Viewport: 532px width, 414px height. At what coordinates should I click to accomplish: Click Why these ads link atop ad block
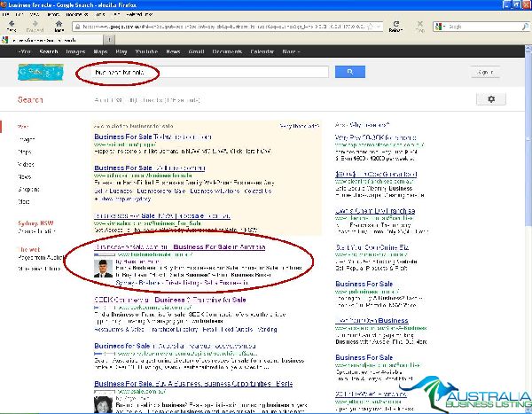click(x=300, y=126)
